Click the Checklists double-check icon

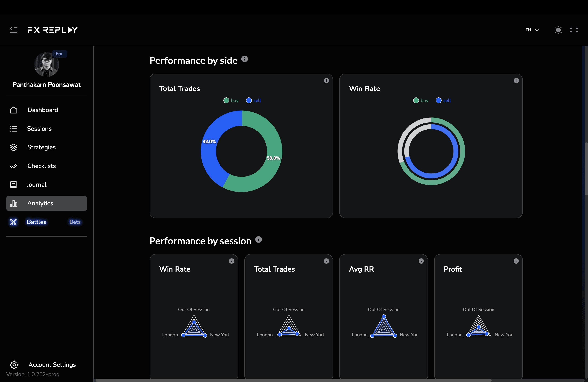(14, 166)
